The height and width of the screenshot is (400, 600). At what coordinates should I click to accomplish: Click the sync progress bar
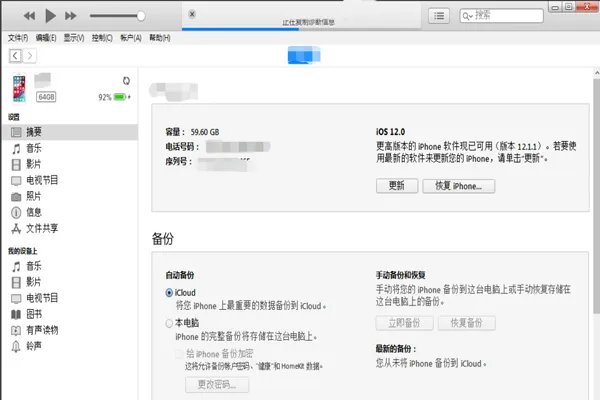pyautogui.click(x=301, y=29)
